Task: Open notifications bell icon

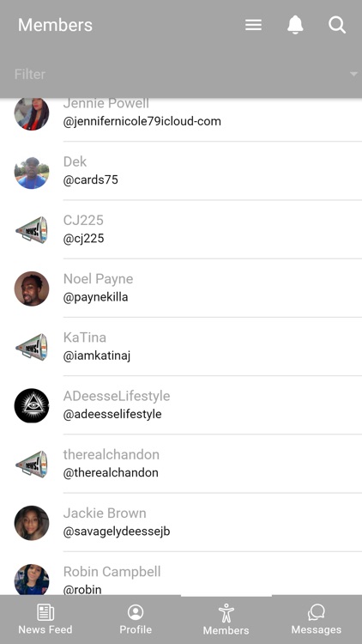Action: [295, 25]
